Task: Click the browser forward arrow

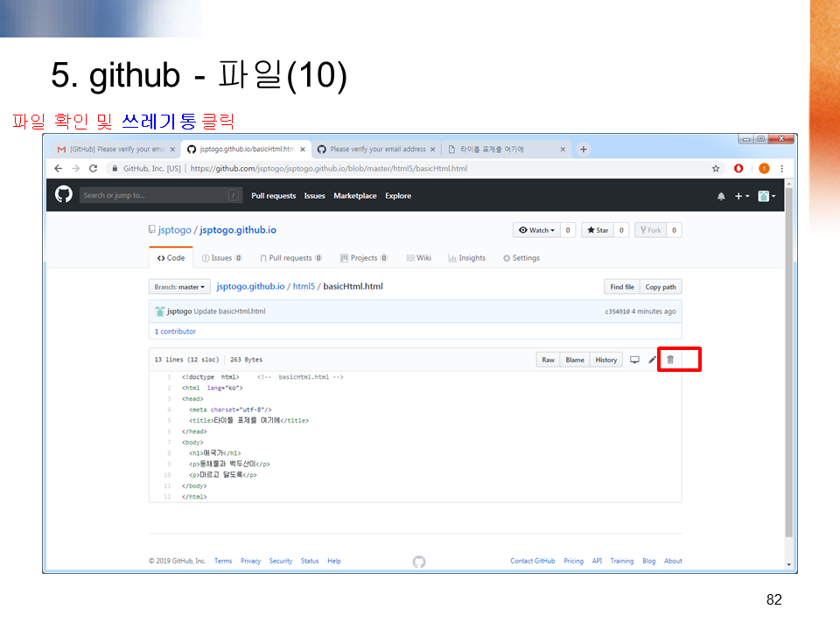Action: click(75, 168)
